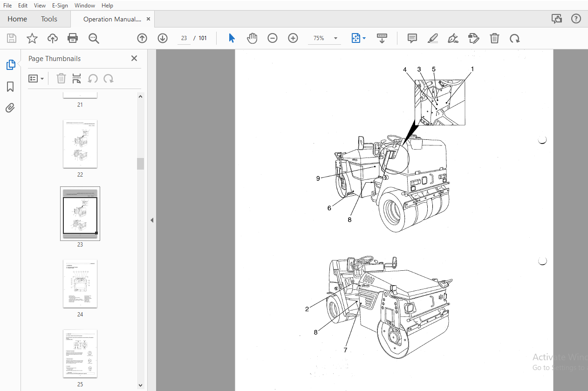Open the Edit menu
This screenshot has height=391, width=588.
(23, 5)
